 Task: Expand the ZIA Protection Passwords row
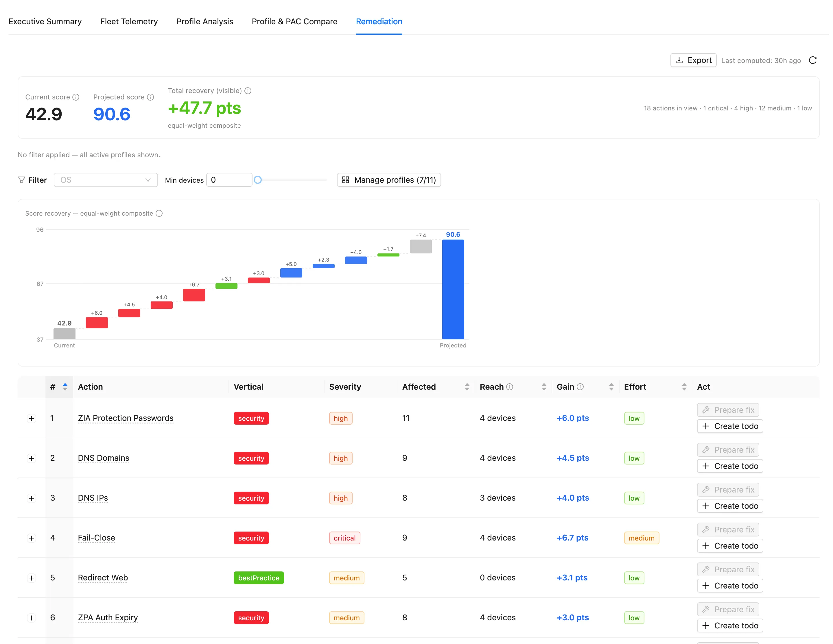32,419
